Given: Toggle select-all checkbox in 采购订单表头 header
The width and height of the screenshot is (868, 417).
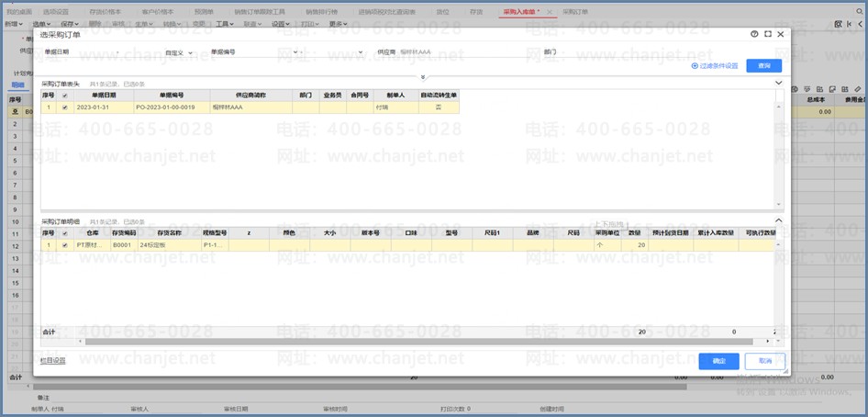Looking at the screenshot, I should pyautogui.click(x=65, y=96).
